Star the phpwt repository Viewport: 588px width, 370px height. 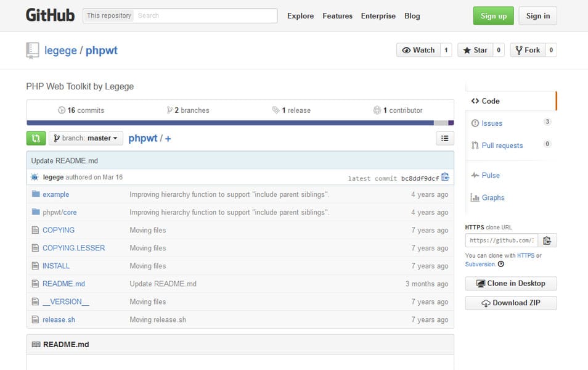click(475, 50)
